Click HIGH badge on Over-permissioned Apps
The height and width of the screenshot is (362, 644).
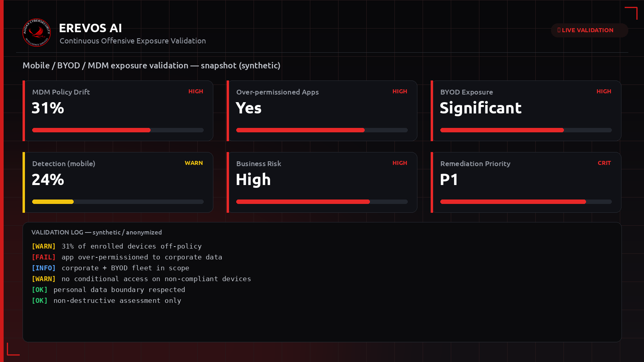click(x=400, y=91)
